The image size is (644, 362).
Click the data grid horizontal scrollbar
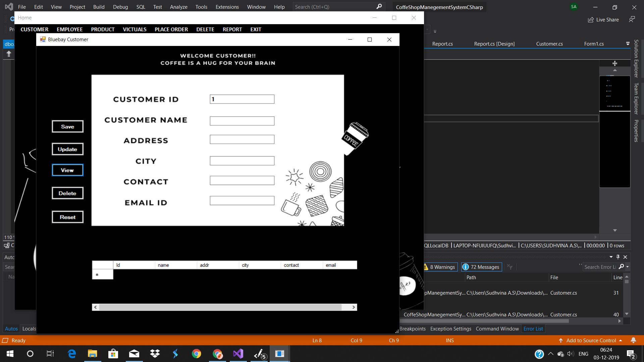(x=220, y=307)
